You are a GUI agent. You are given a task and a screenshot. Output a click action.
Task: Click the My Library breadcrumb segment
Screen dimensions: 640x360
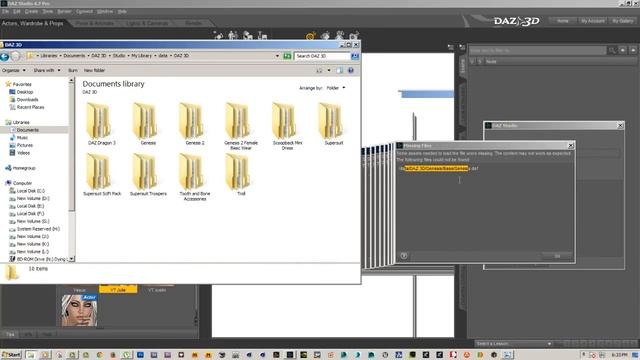click(x=141, y=56)
